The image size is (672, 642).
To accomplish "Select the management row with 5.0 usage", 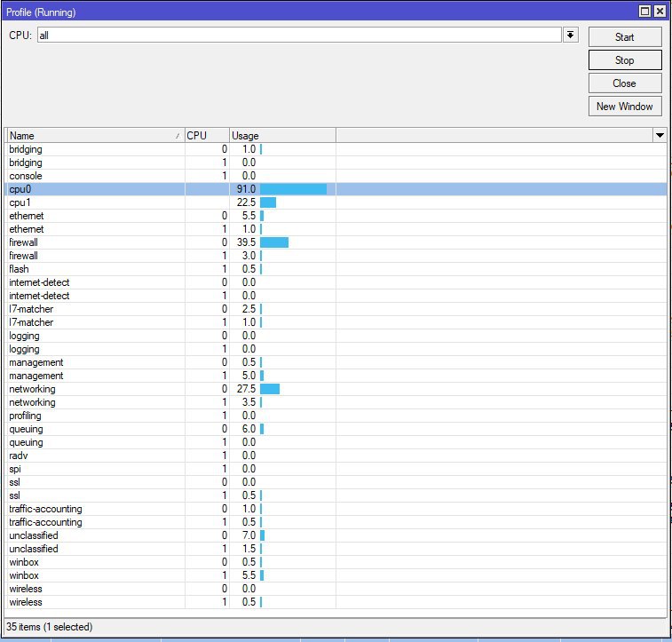I will [x=336, y=376].
